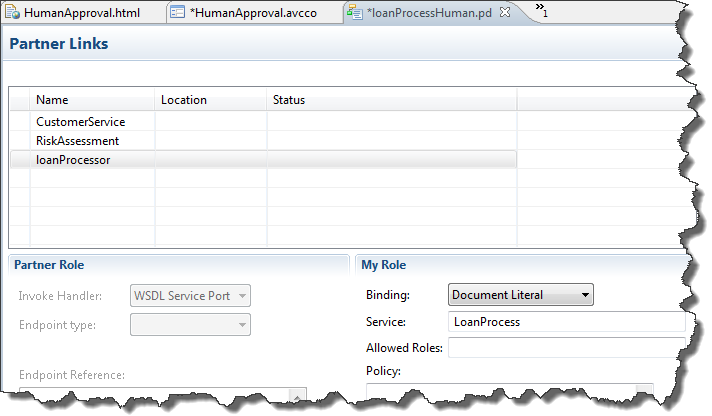Viewport: 712px width, 416px height.
Task: Switch to the HumanApproval.html tab
Action: pyautogui.click(x=80, y=14)
